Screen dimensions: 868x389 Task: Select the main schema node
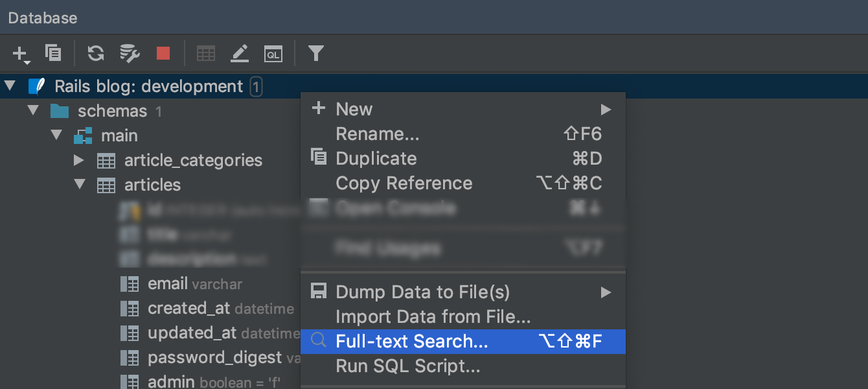tap(119, 136)
